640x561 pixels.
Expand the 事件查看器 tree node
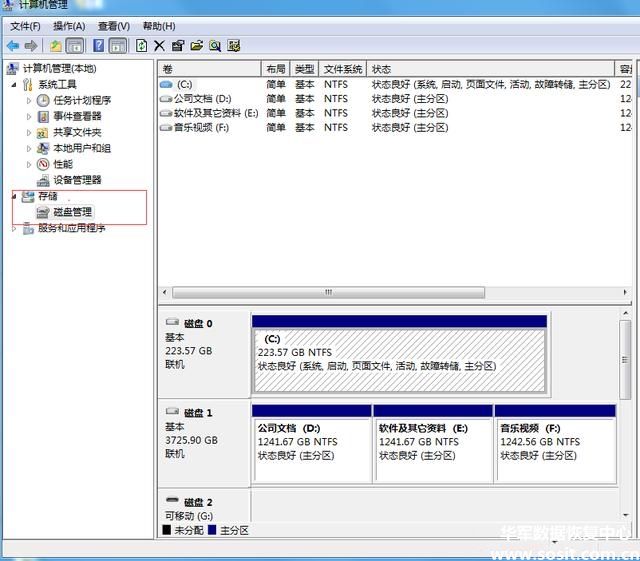29,116
